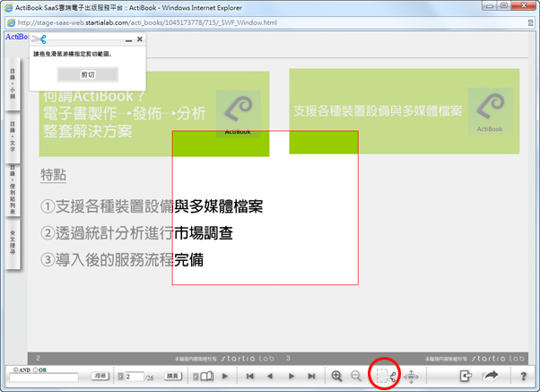This screenshot has width=540, height=392.
Task: Click the 跳頁 jump-to-page button
Action: coord(173,376)
